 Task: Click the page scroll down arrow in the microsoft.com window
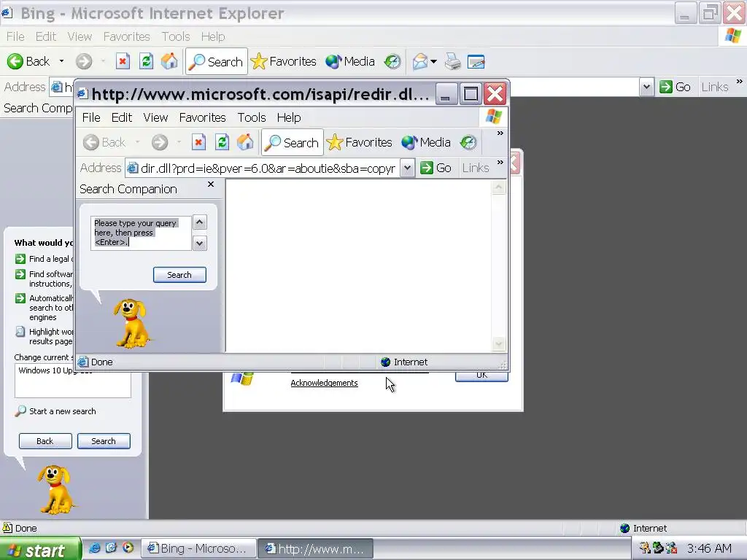(498, 343)
